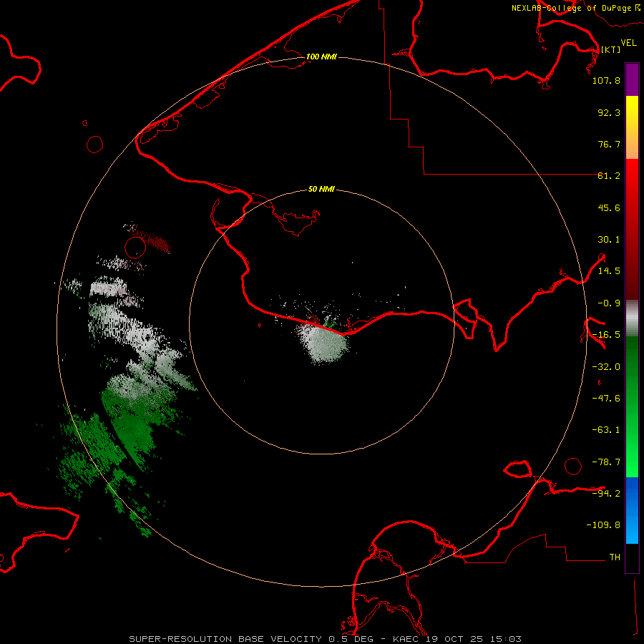Image resolution: width=644 pixels, height=644 pixels.
Task: Click the dark red outbound echo northwest of center
Action: click(x=154, y=241)
